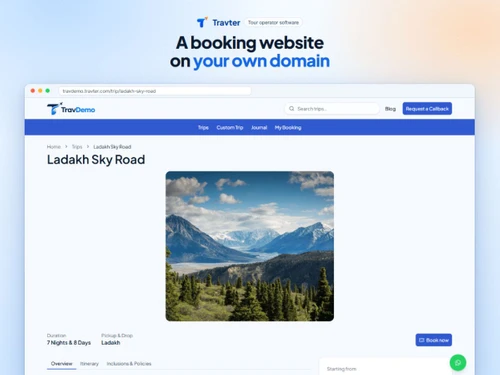Click the 7 Nights & 8 Days text
The image size is (500, 375).
[69, 343]
